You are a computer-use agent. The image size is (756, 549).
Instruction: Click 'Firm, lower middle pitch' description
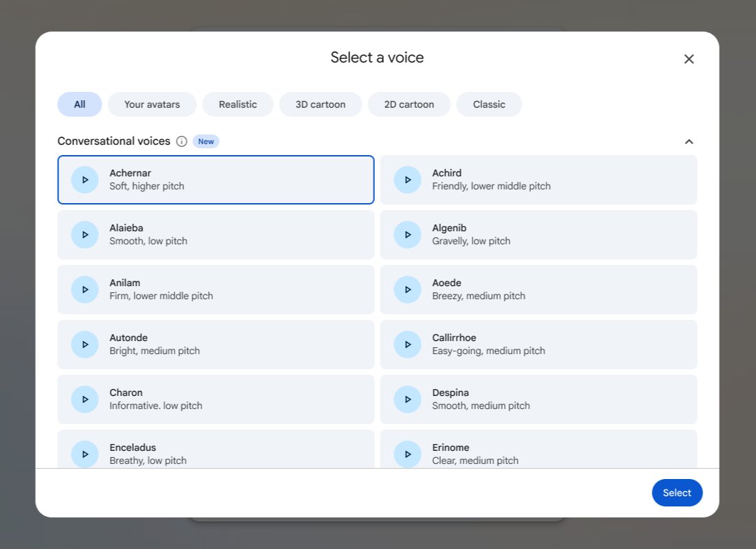[x=161, y=296]
